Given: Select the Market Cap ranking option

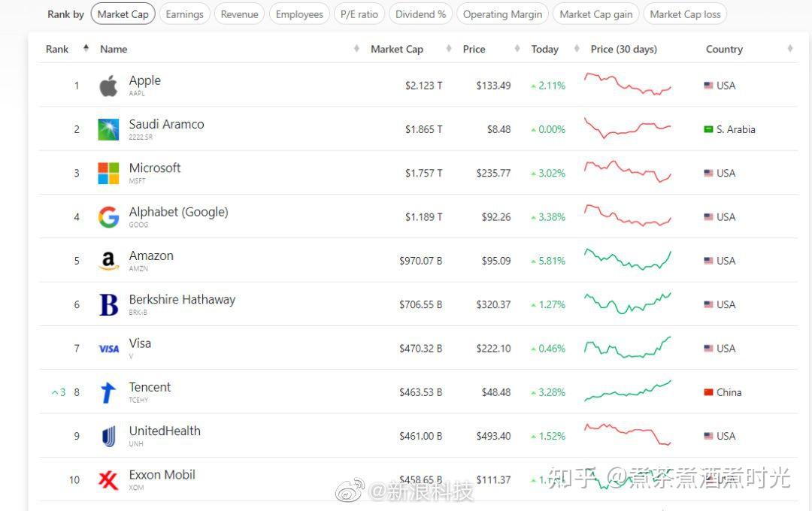Looking at the screenshot, I should click(123, 14).
